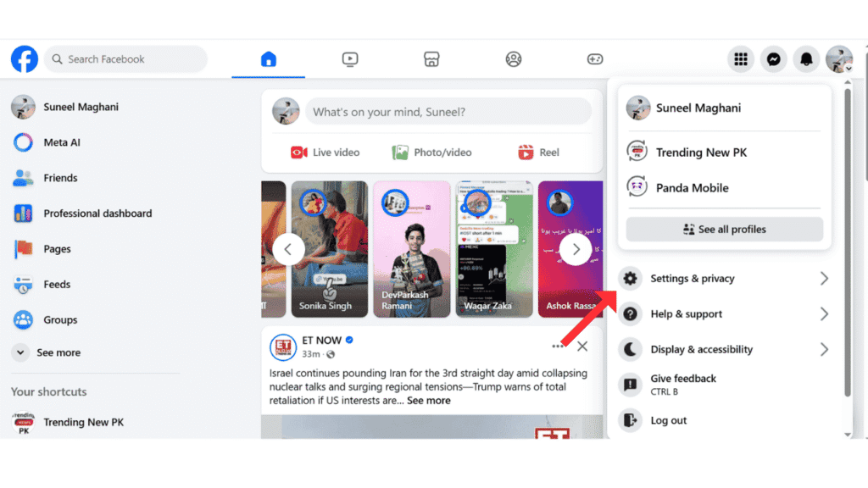The image size is (868, 488).
Task: Open the ET NOW post's See more link
Action: click(x=429, y=400)
